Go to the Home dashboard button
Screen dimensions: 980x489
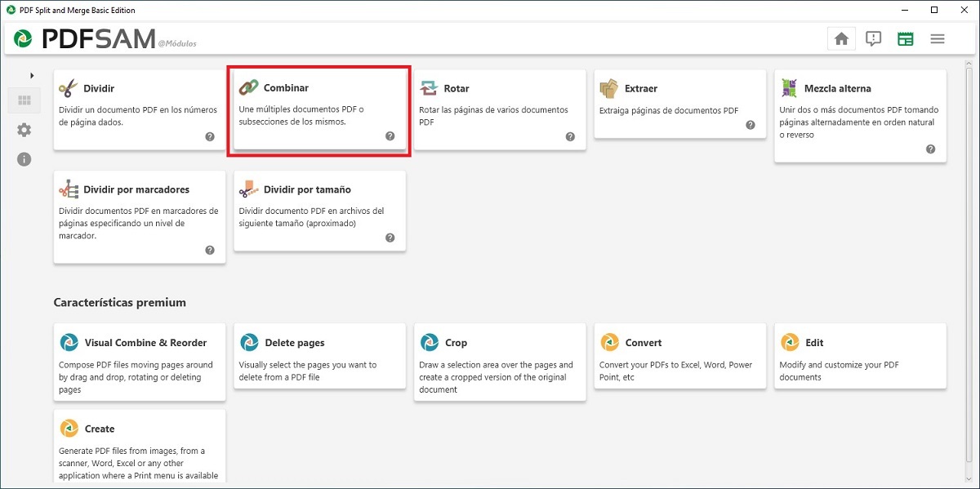click(841, 38)
